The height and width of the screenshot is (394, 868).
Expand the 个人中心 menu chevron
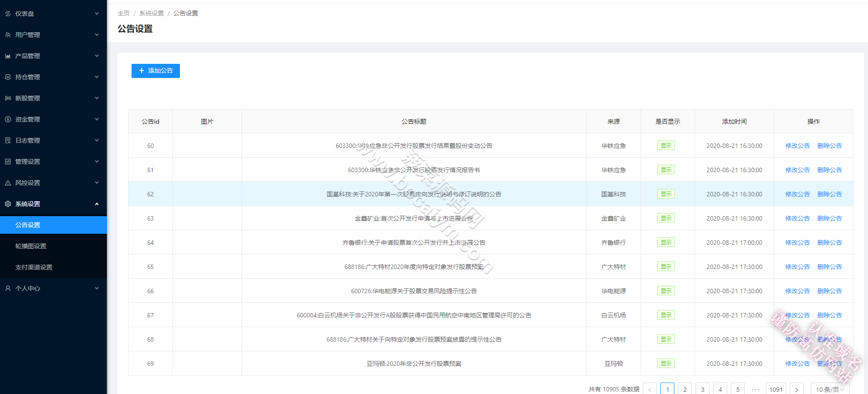[97, 288]
